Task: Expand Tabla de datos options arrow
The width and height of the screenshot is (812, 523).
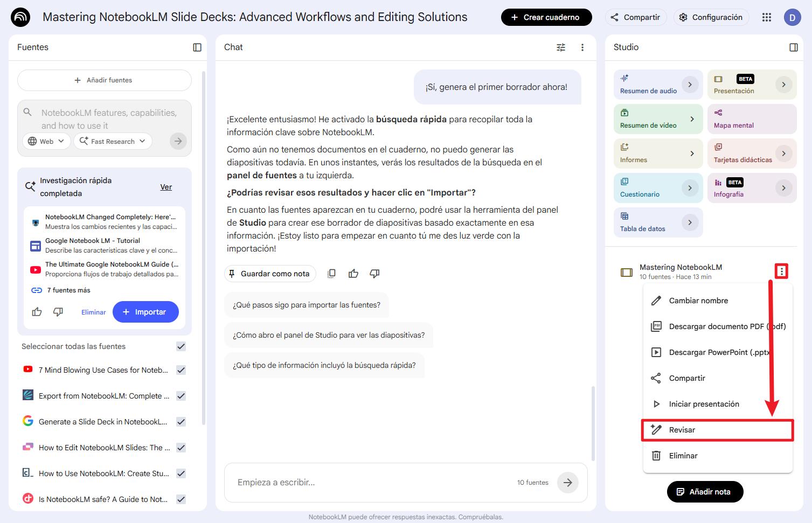Action: [x=690, y=222]
